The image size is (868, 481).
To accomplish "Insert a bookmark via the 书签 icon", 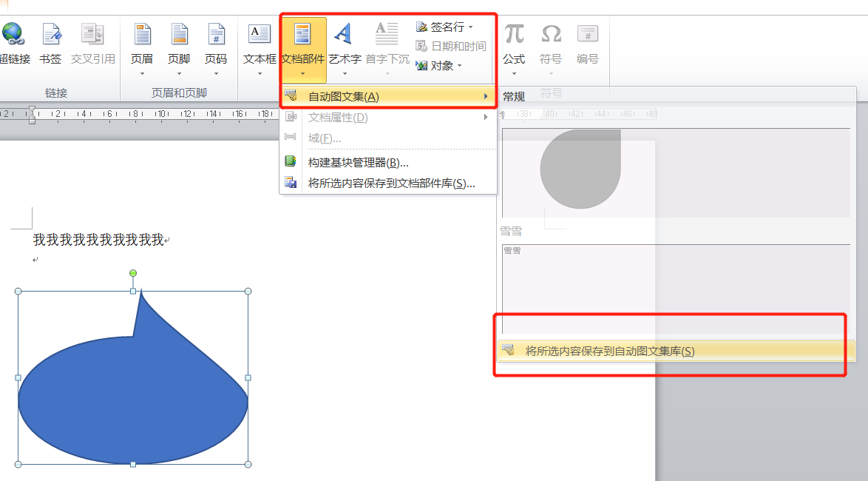I will point(51,34).
